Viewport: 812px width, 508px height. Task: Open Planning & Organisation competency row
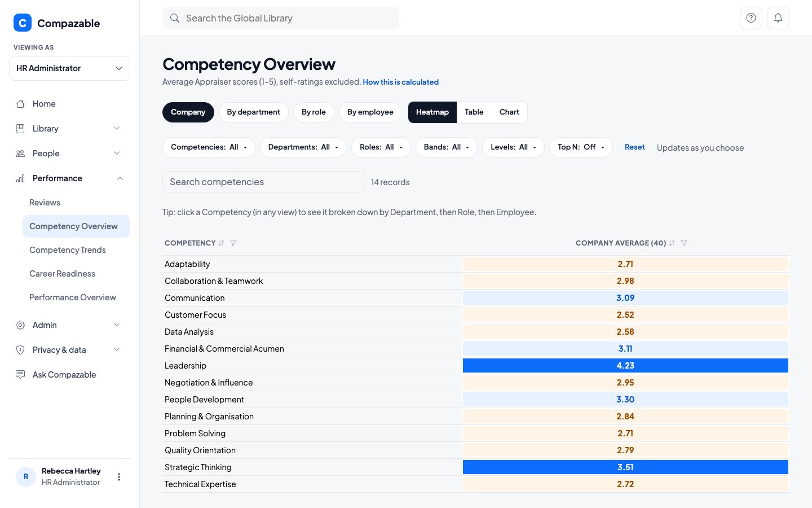475,417
